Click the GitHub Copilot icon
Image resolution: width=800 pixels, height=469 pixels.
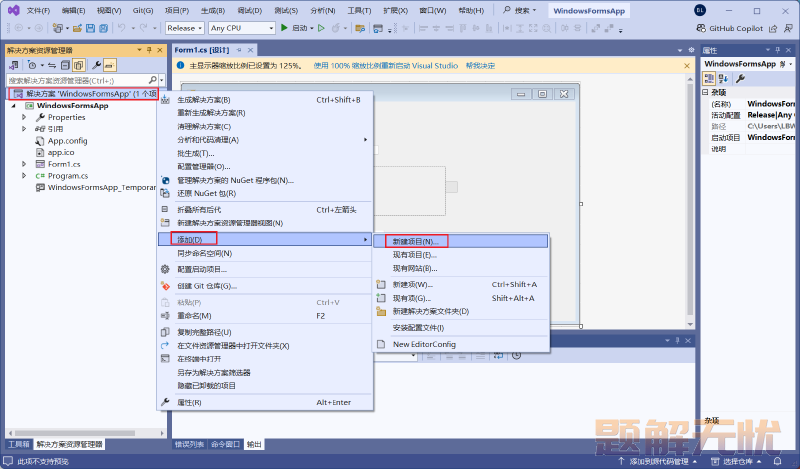pyautogui.click(x=702, y=29)
